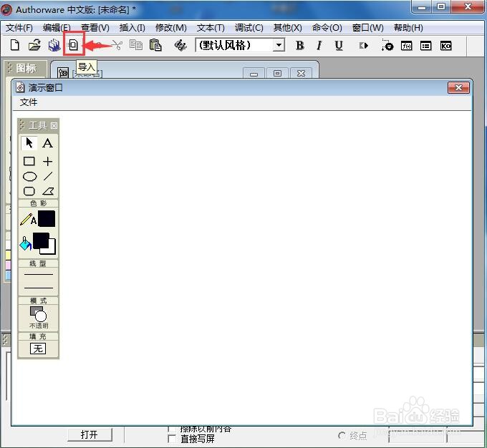
Task: Click the pencil line color icon
Action: (x=28, y=219)
